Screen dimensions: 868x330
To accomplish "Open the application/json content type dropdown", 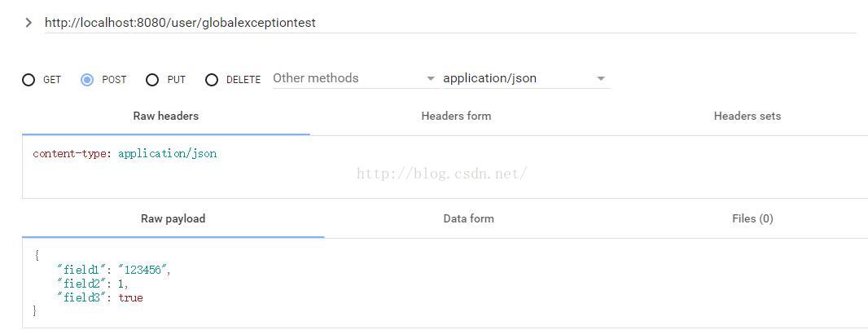I will tap(525, 78).
